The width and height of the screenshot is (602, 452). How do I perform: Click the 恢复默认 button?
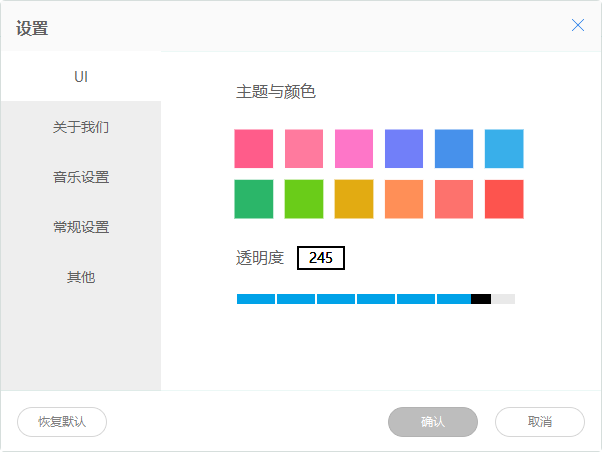[x=62, y=422]
